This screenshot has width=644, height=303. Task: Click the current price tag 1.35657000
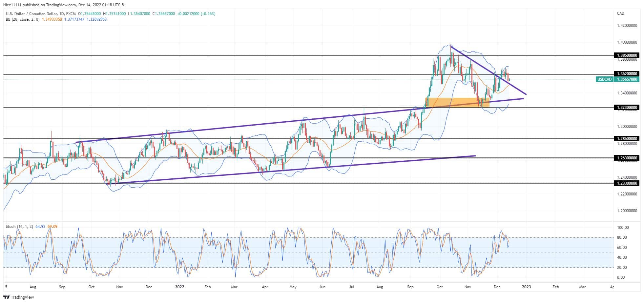tap(627, 79)
